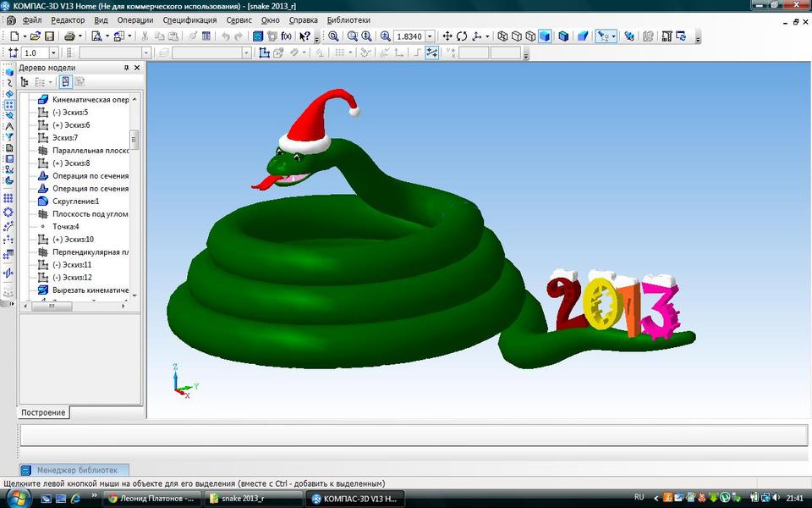
Task: Toggle perspective display mode
Action: coord(582,36)
